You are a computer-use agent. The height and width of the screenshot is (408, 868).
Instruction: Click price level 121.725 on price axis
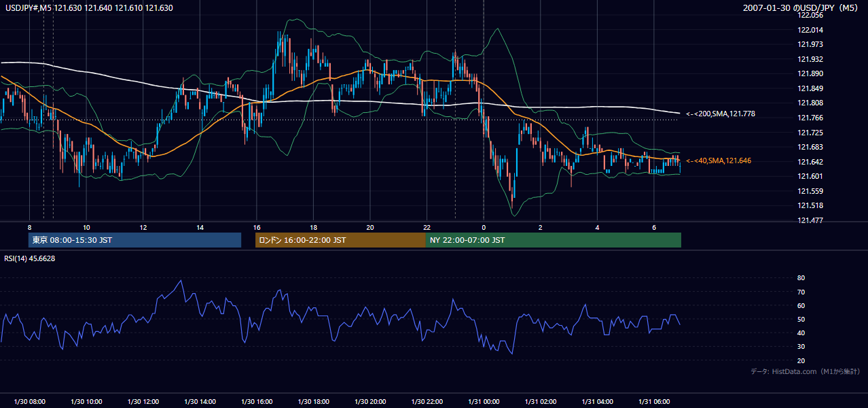coord(811,133)
